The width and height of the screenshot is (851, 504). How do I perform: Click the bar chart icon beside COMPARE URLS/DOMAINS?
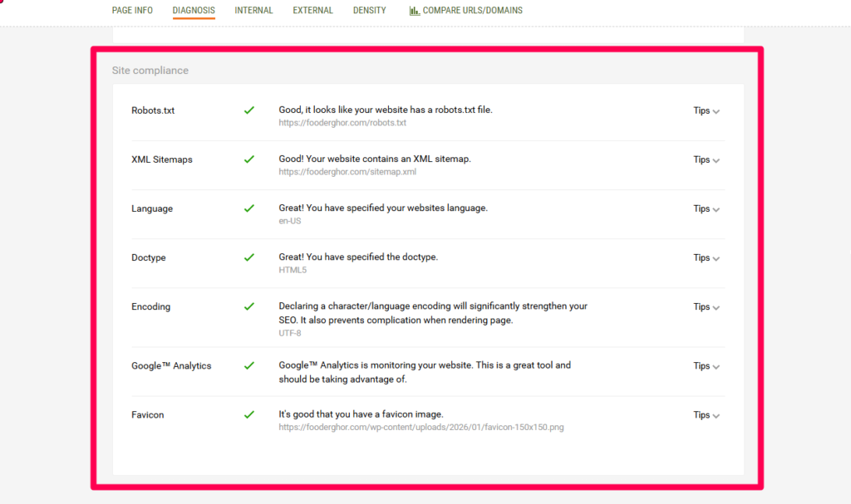pos(415,10)
